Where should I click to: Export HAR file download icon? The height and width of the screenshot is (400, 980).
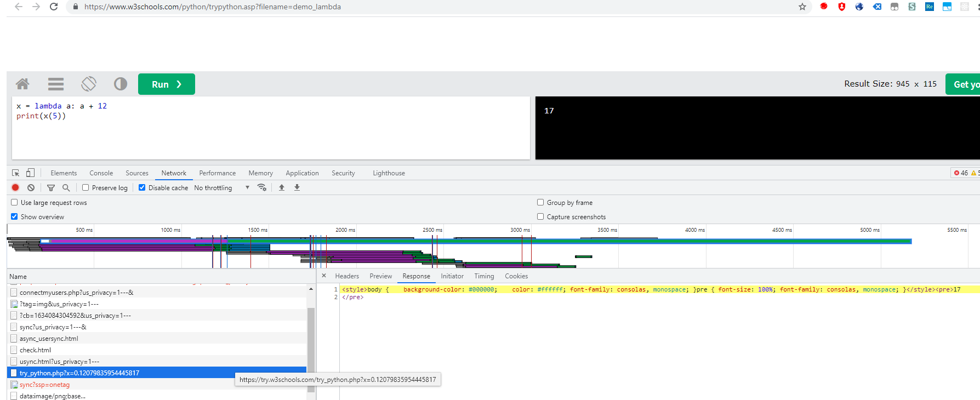tap(297, 187)
